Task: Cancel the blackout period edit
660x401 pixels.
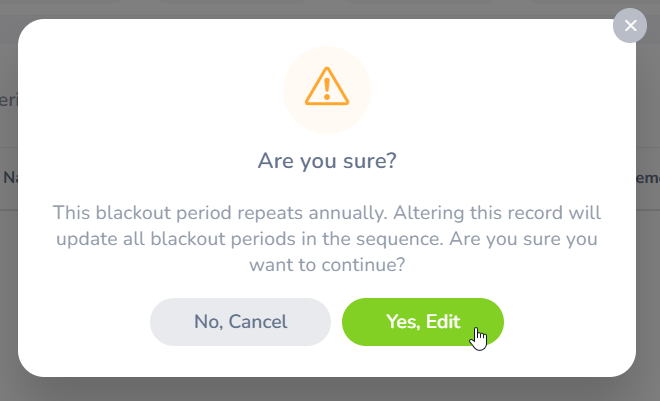Action: (x=240, y=322)
